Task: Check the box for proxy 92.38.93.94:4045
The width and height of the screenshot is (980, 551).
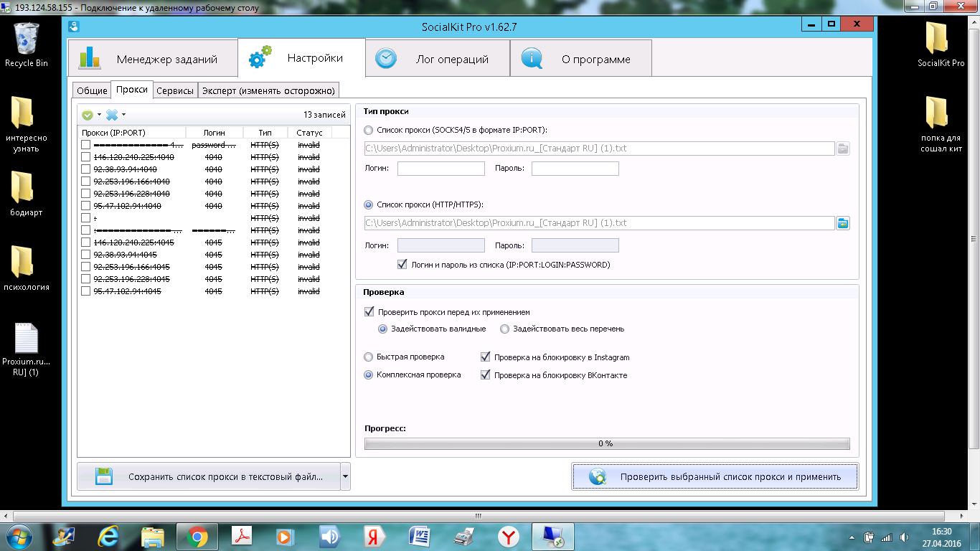Action: [x=86, y=255]
